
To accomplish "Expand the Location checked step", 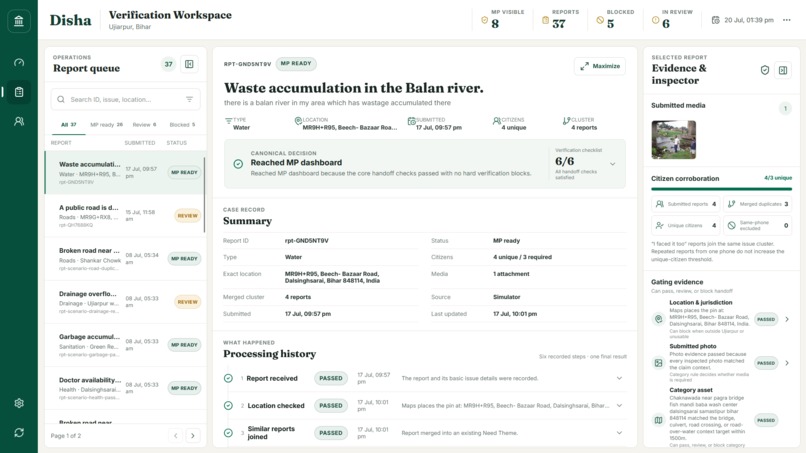I will [x=619, y=406].
